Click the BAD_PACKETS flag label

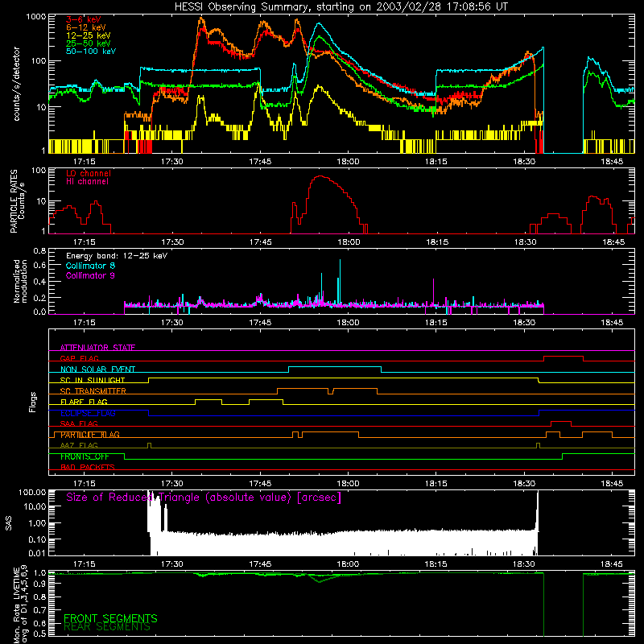[88, 467]
